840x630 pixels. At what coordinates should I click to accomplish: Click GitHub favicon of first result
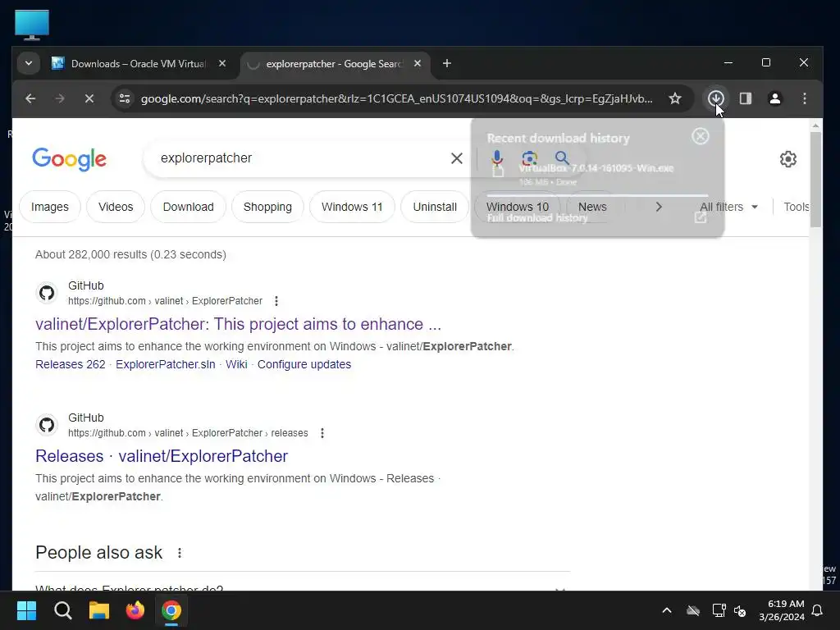point(47,293)
